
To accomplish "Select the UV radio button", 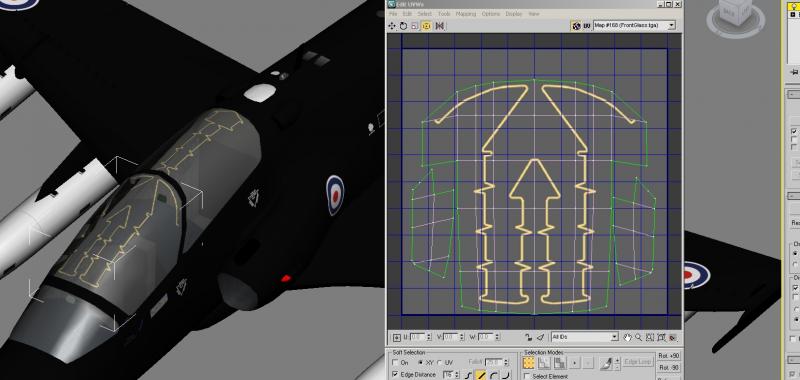I will click(x=439, y=362).
